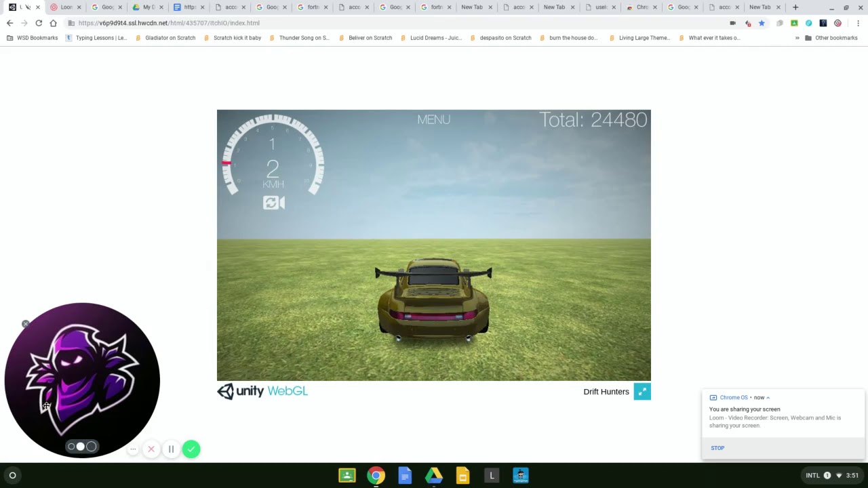Open Loom more options ellipsis
This screenshot has height=488, width=868.
(x=134, y=449)
